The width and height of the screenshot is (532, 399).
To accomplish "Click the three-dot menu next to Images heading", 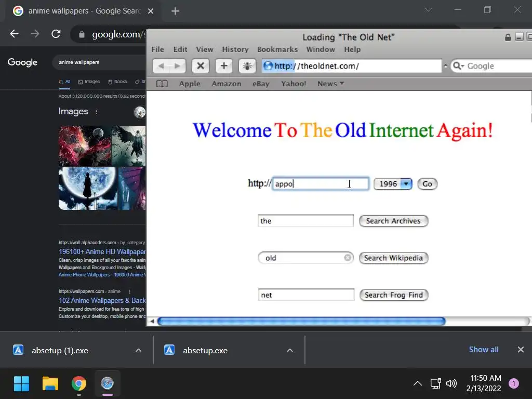I will click(96, 112).
